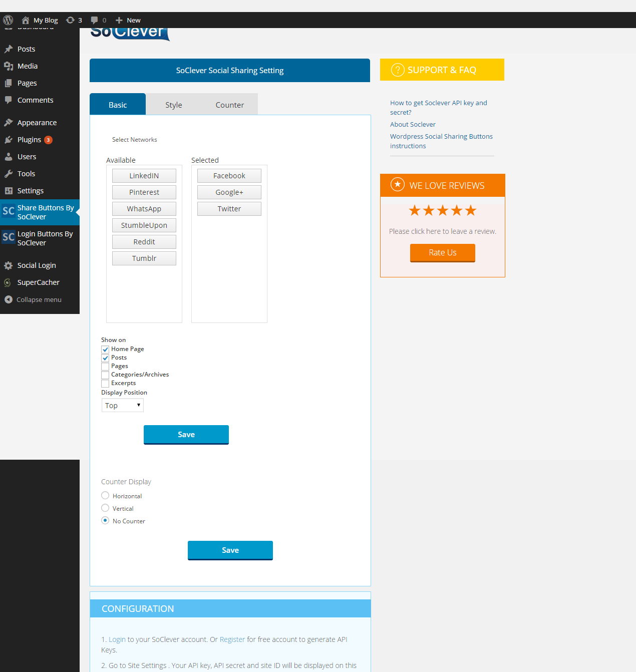Switch to the Counter tab
The height and width of the screenshot is (672, 636).
point(230,104)
